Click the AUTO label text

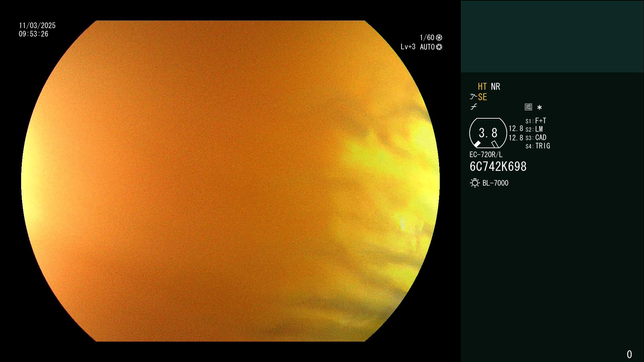tap(427, 47)
